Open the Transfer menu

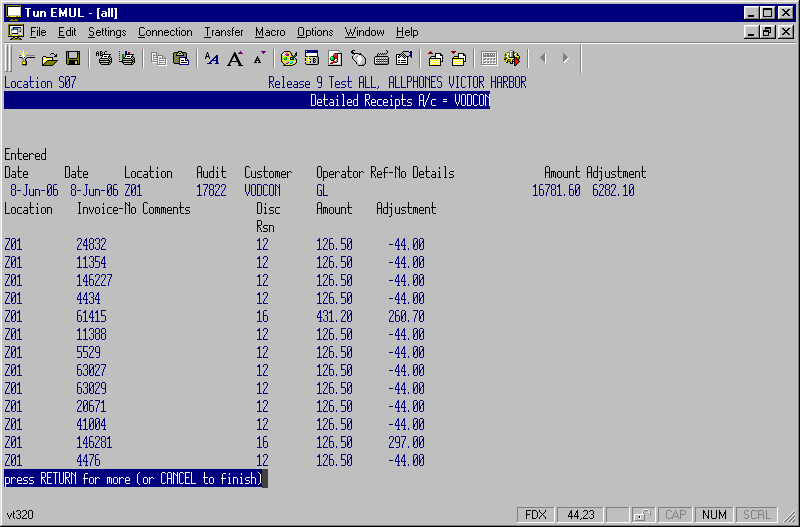(x=223, y=32)
